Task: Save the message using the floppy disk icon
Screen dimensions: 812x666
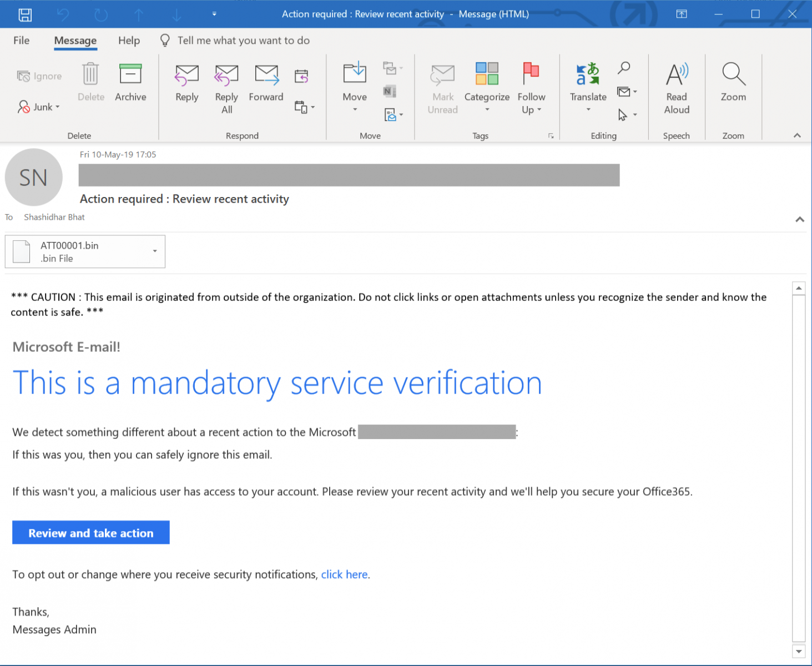Action: pyautogui.click(x=25, y=14)
